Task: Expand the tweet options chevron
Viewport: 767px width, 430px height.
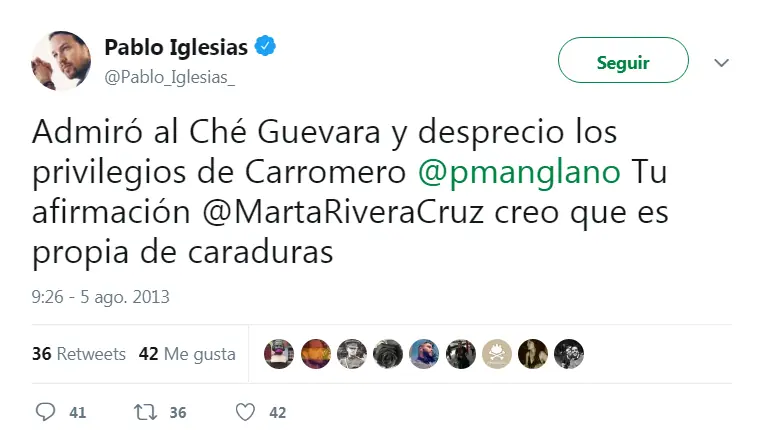Action: (x=721, y=63)
